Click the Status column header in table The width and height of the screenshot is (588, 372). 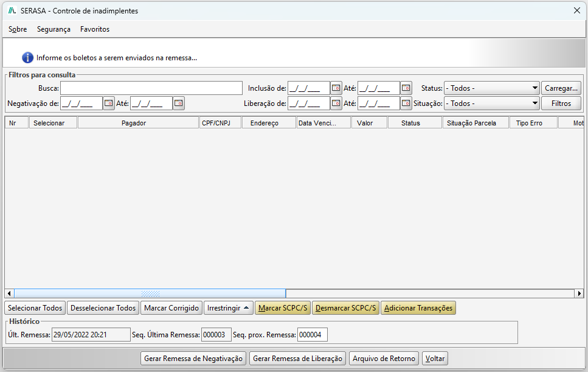pos(415,123)
